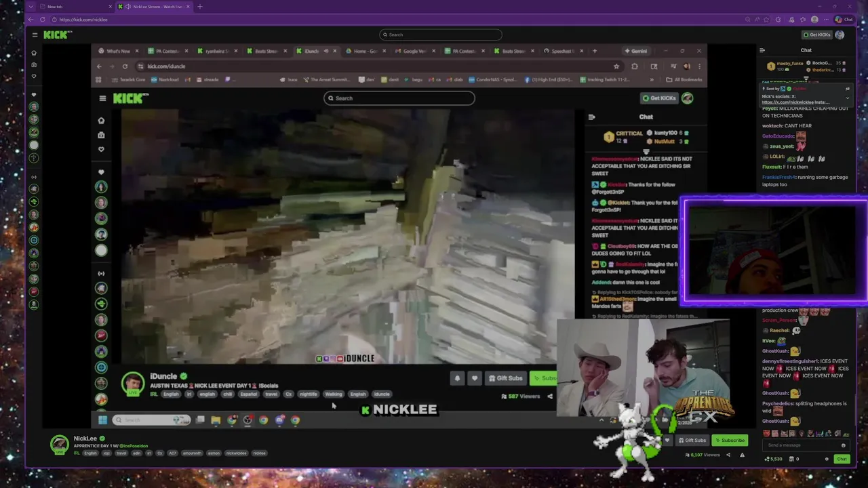Report stream using warning triangle icon

pos(742,455)
